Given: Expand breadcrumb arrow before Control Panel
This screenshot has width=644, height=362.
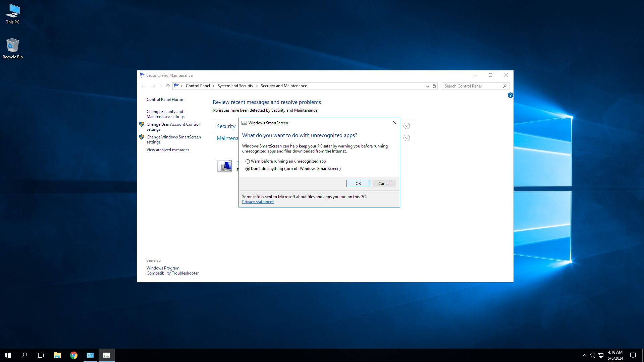Looking at the screenshot, I should [182, 86].
